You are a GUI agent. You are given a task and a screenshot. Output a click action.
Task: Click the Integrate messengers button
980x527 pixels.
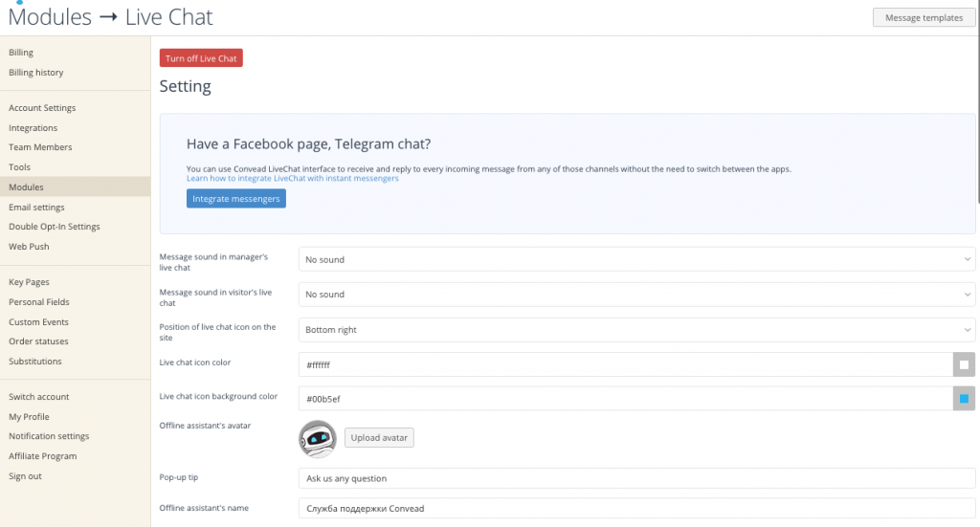click(x=236, y=199)
